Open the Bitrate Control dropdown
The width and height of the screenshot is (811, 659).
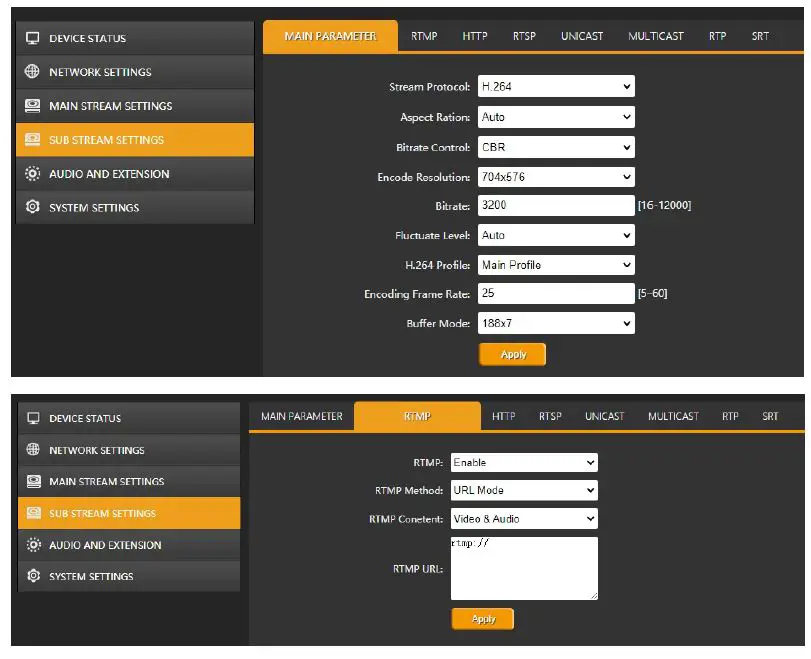click(555, 146)
